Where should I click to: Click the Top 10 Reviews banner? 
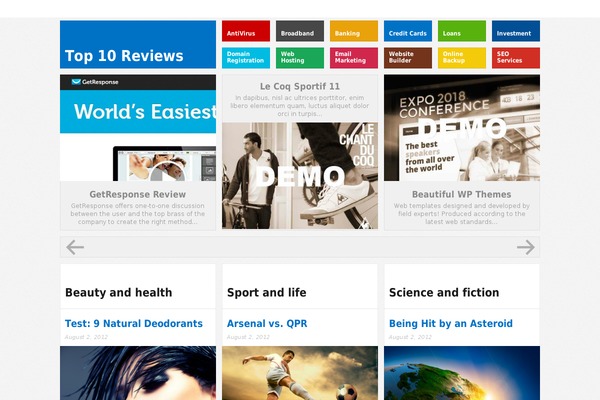click(138, 44)
